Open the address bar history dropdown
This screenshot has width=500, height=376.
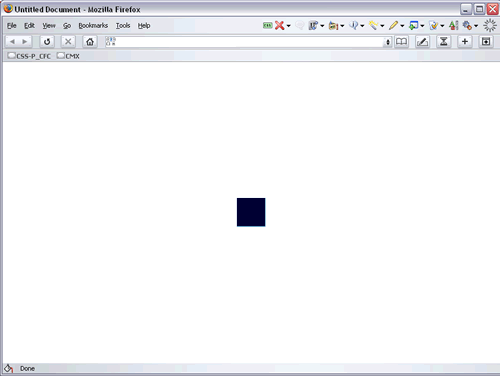[x=387, y=42]
